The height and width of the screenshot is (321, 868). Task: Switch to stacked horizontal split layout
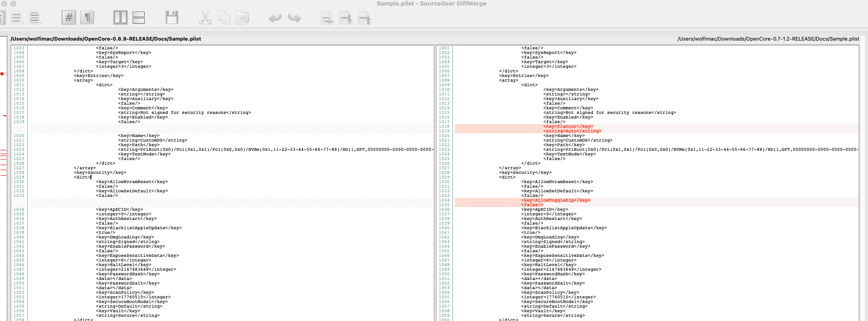tap(139, 18)
